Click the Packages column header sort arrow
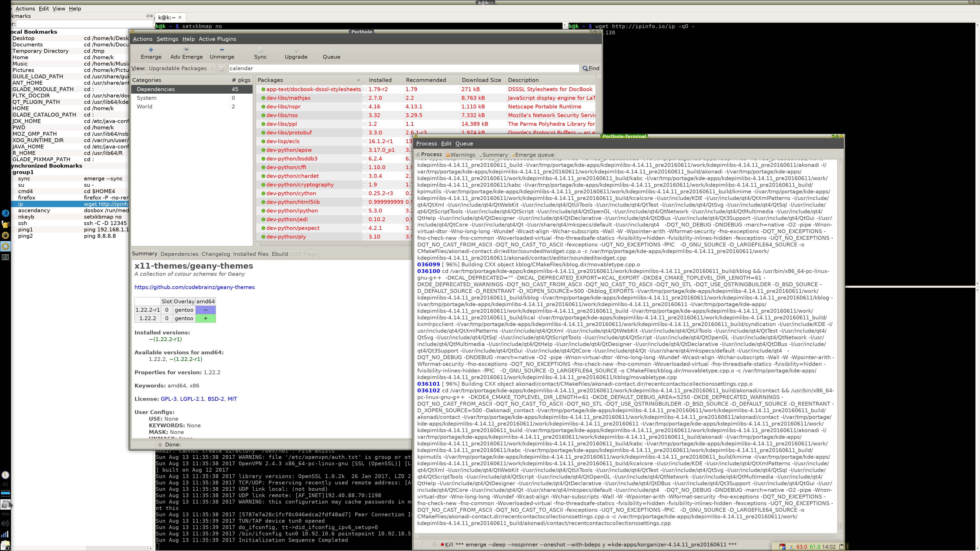Image resolution: width=980 pixels, height=551 pixels. (x=358, y=80)
